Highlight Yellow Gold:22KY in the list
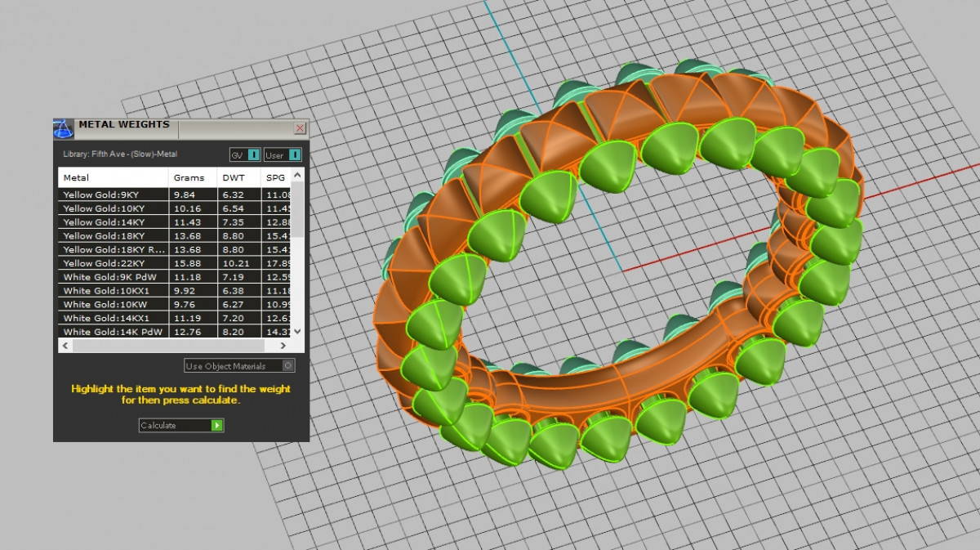This screenshot has width=980, height=550. click(x=113, y=263)
